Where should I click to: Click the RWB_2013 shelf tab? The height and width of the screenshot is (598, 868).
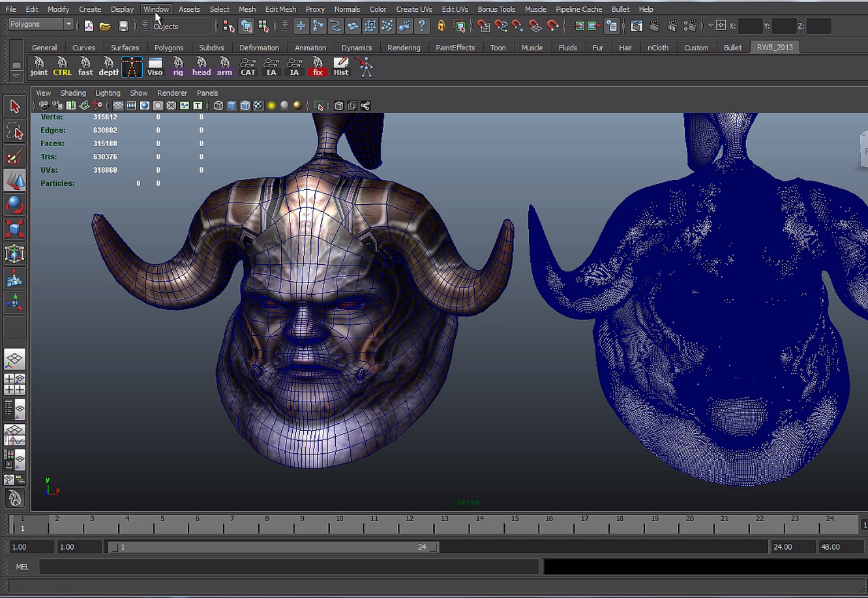[x=774, y=47]
